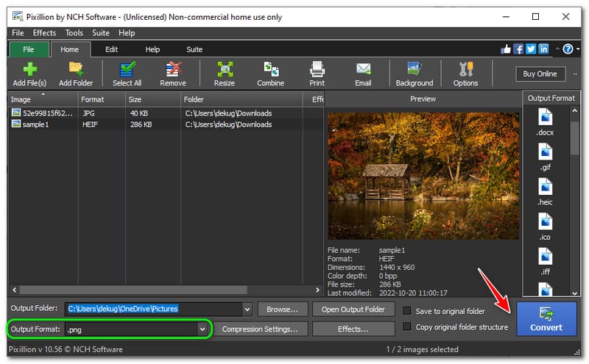Open the Resize tool
The image size is (589, 364).
click(225, 74)
